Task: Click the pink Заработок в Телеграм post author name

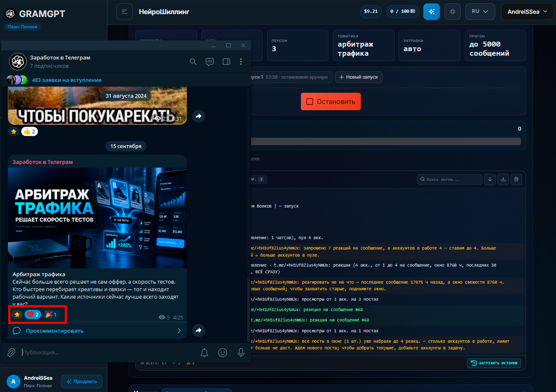Action: (x=43, y=162)
